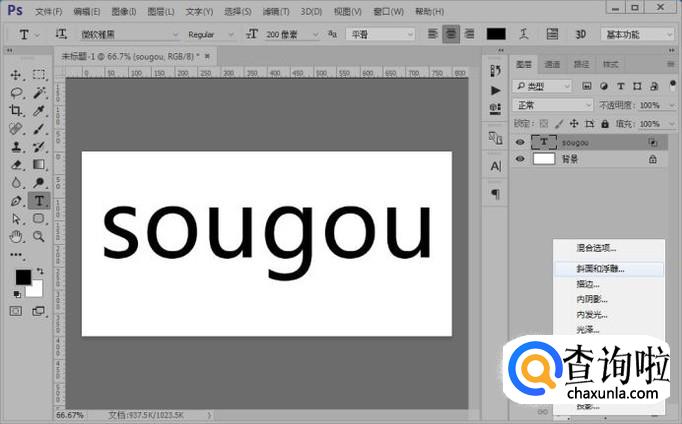This screenshot has height=424, width=682.
Task: Select the Dodge tool
Action: (39, 183)
